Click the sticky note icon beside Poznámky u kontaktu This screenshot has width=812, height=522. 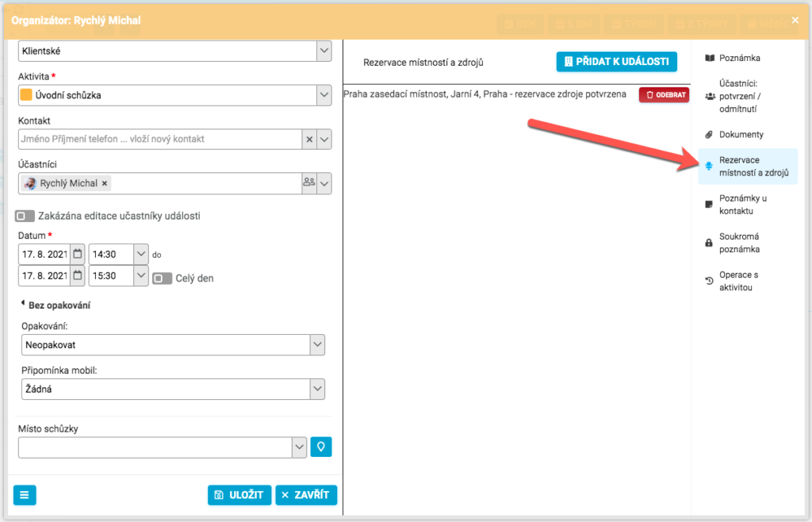(709, 205)
